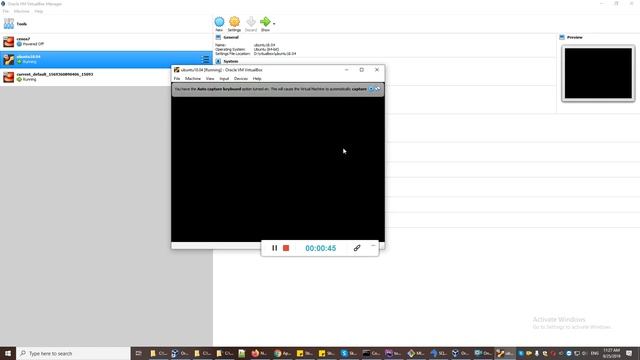The width and height of the screenshot is (640, 360).
Task: Open Machine menu in the ubuntu VM window
Action: coord(193,78)
